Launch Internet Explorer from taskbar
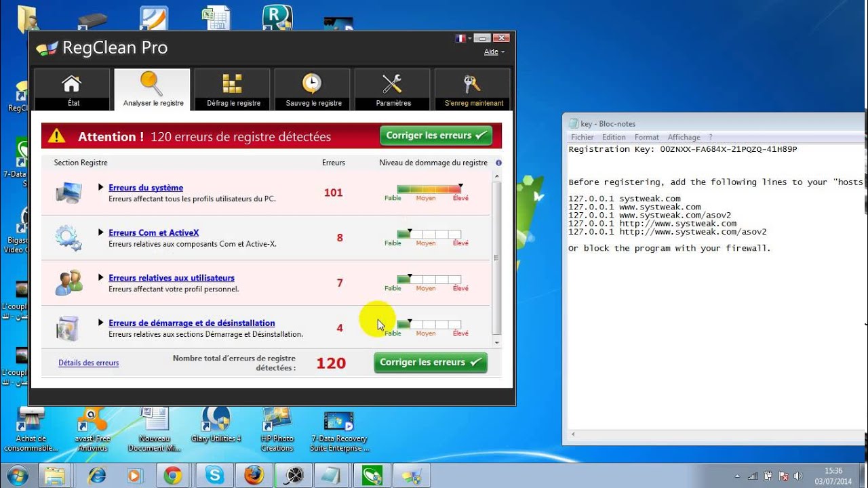The height and width of the screenshot is (488, 868). click(96, 476)
